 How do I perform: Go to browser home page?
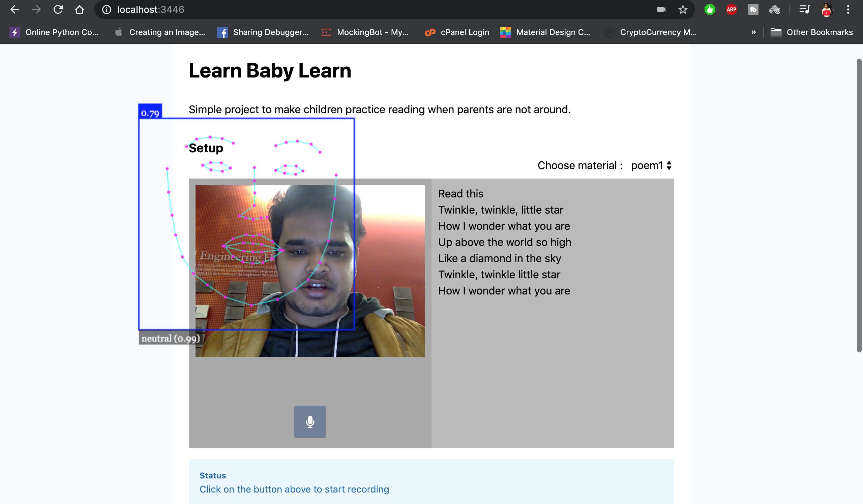tap(80, 9)
